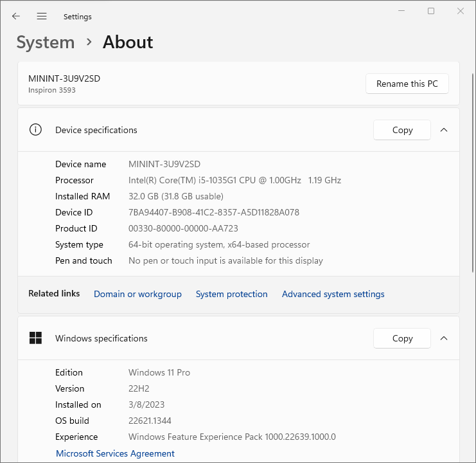Copy the Windows specifications
Screen dimensions: 476x463
click(402, 338)
